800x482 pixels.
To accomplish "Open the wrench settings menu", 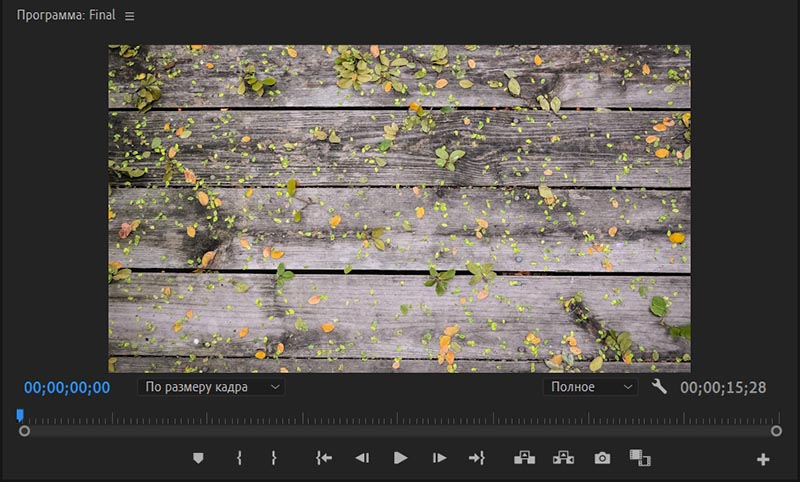I will 659,387.
